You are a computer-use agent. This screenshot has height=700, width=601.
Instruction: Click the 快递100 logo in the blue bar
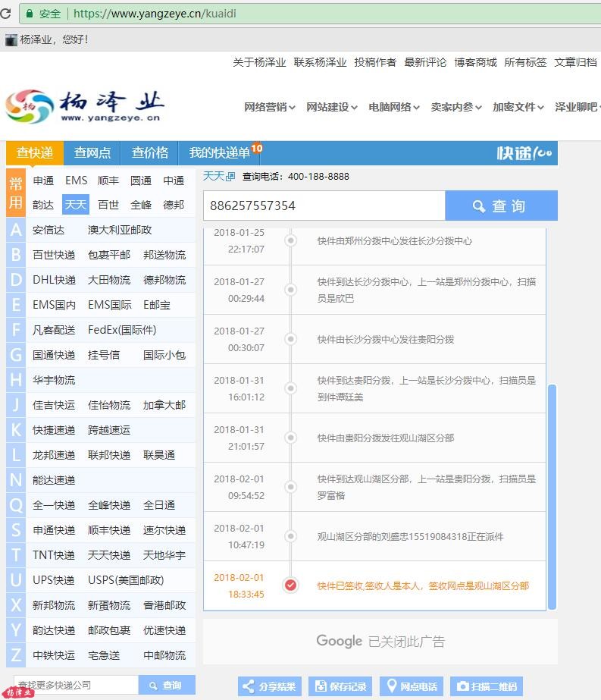524,153
